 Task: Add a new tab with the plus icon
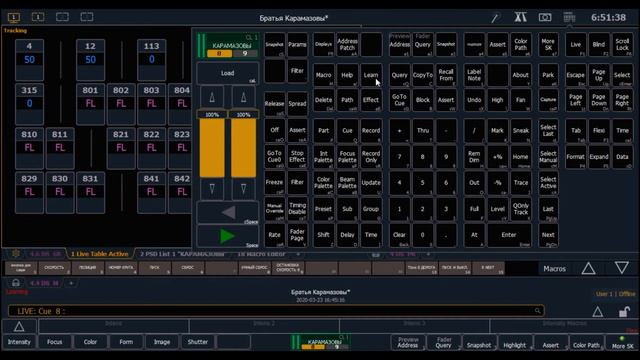coord(298,254)
